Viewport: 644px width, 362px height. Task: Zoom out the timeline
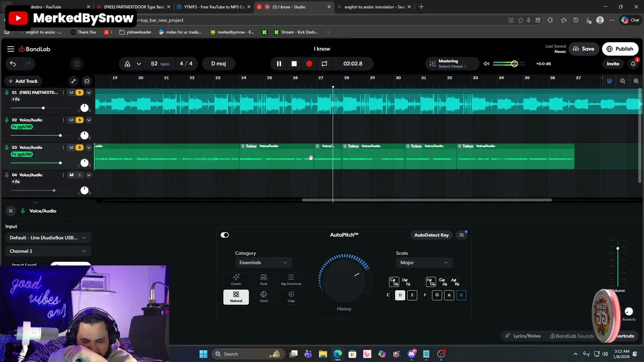coord(622,81)
